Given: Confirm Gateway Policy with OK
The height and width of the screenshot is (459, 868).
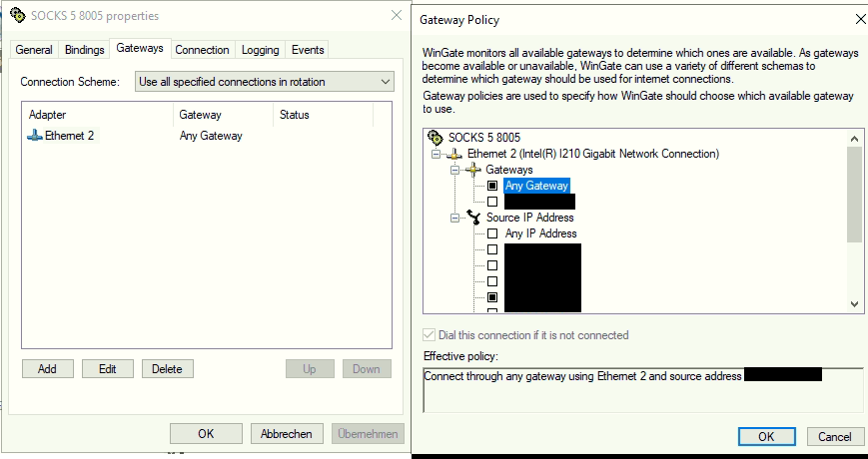Looking at the screenshot, I should (x=766, y=436).
